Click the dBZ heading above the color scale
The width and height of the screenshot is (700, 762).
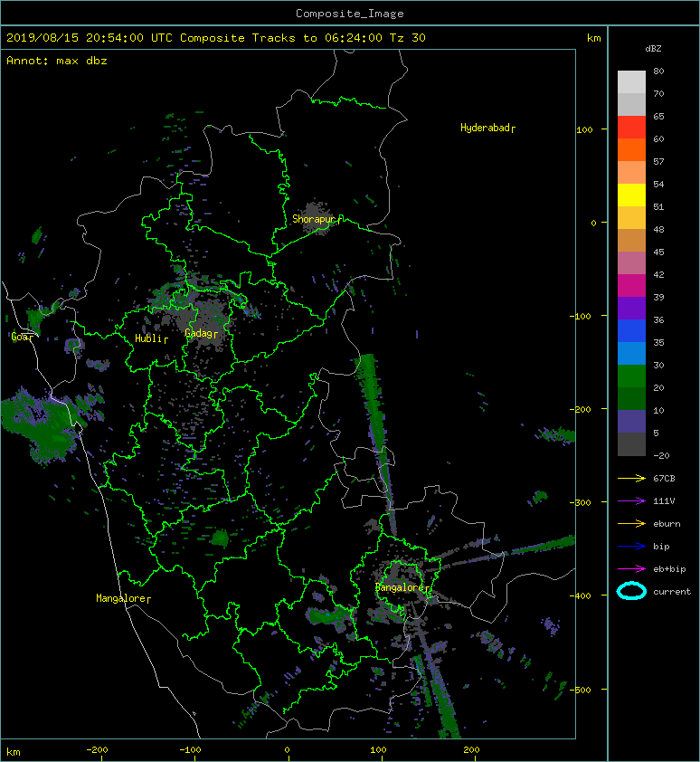click(x=653, y=49)
